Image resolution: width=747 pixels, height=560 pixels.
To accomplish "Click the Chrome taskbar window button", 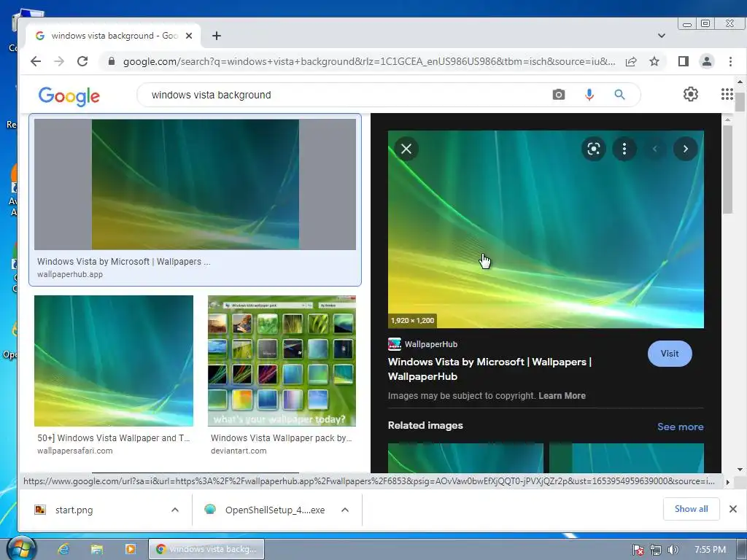I will pos(206,549).
